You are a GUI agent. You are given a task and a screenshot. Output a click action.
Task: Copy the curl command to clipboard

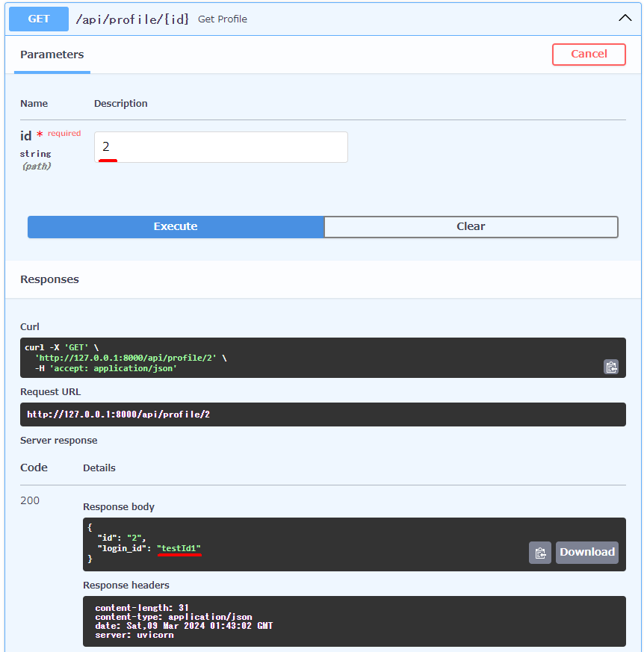[610, 367]
